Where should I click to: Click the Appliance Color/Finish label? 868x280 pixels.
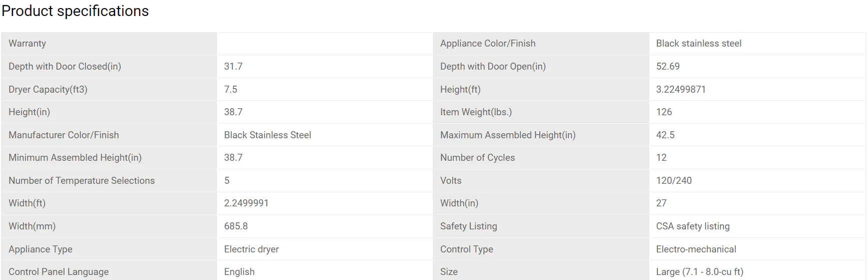(x=488, y=44)
